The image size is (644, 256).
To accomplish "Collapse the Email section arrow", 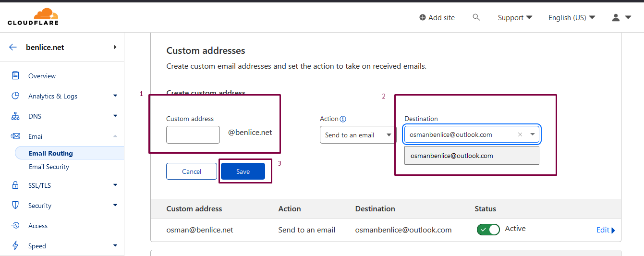I will click(x=115, y=136).
